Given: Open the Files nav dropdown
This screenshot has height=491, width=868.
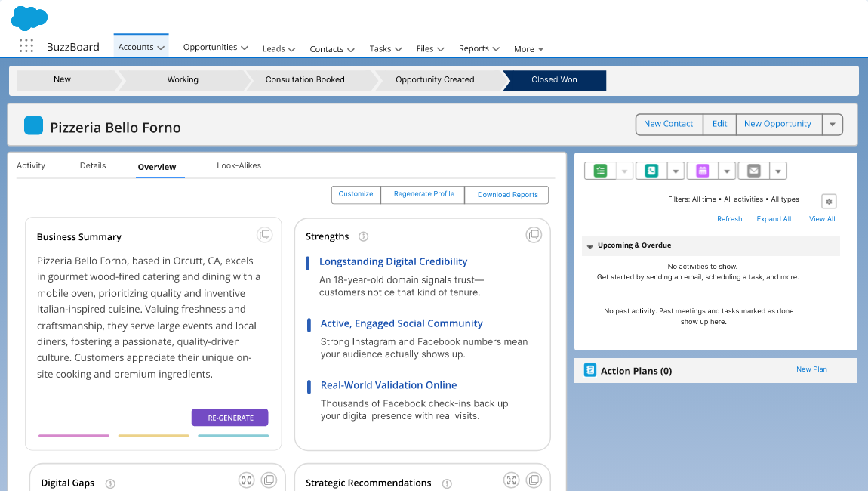Looking at the screenshot, I should [x=441, y=49].
